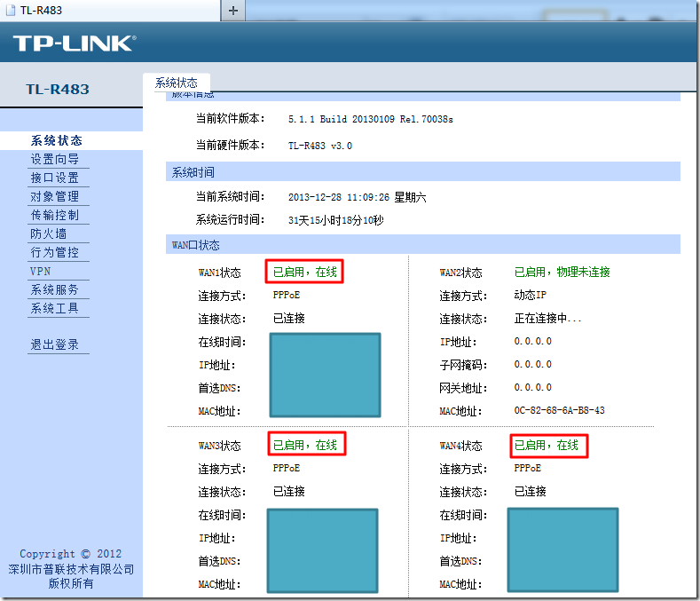Open a new browser tab with the plus button
Image resolution: width=700 pixels, height=601 pixels.
point(233,11)
